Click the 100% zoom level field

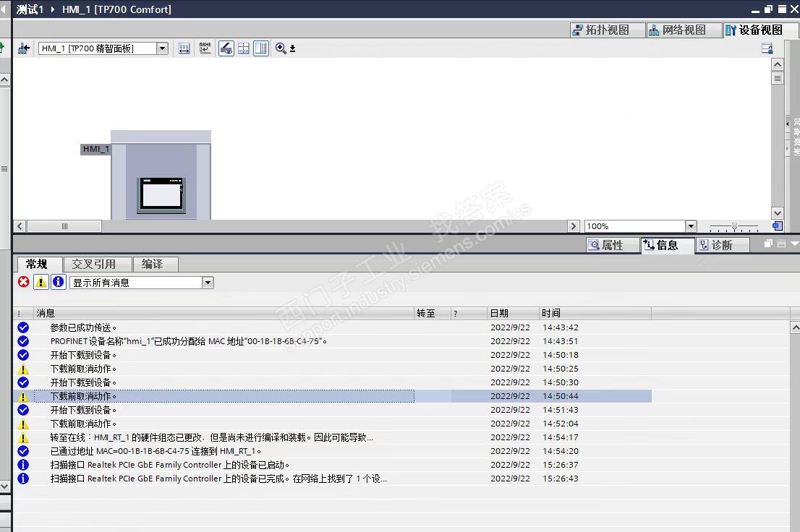coord(634,226)
